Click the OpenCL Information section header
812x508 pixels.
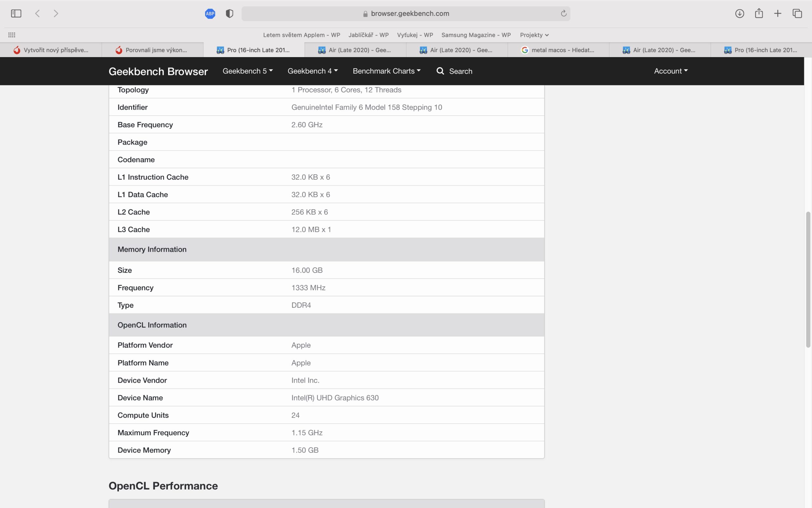click(x=326, y=325)
